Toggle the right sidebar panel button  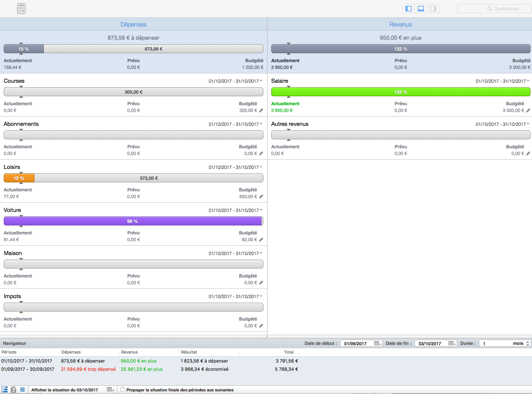433,9
